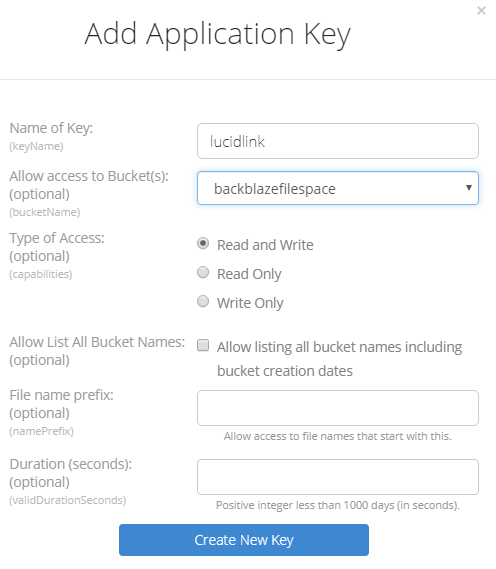Click the 'Write Only' option text
This screenshot has height=569, width=496.
[250, 303]
